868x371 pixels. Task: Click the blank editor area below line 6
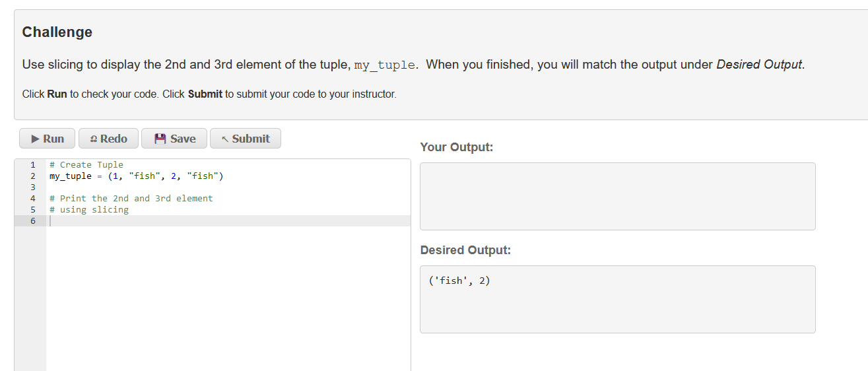(x=228, y=297)
